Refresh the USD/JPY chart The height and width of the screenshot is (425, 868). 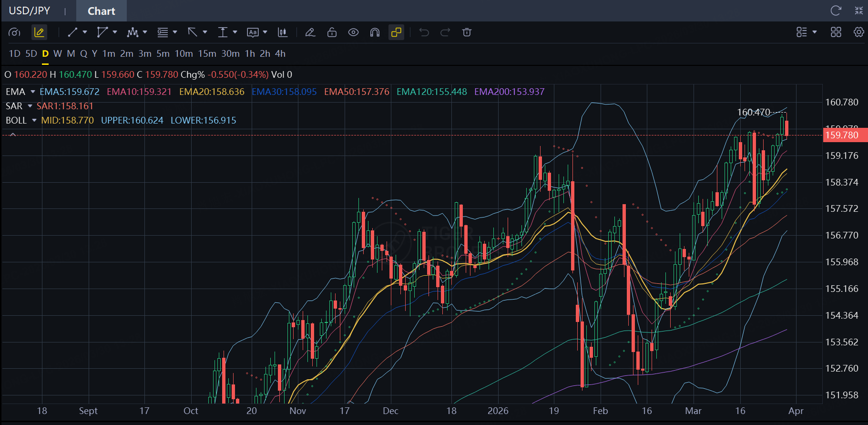point(836,10)
